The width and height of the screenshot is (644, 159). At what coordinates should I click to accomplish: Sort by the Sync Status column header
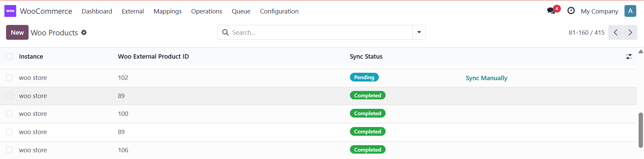coord(366,56)
